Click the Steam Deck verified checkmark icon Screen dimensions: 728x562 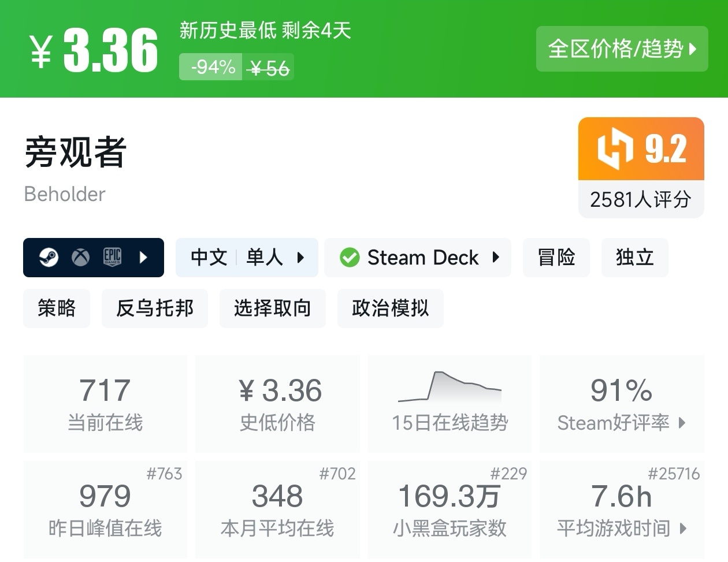pyautogui.click(x=350, y=257)
